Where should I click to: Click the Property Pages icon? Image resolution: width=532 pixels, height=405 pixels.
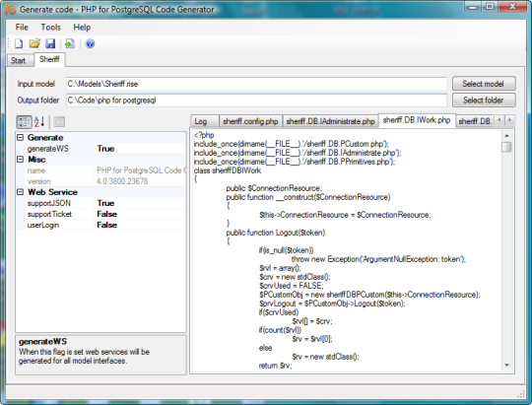(59, 122)
